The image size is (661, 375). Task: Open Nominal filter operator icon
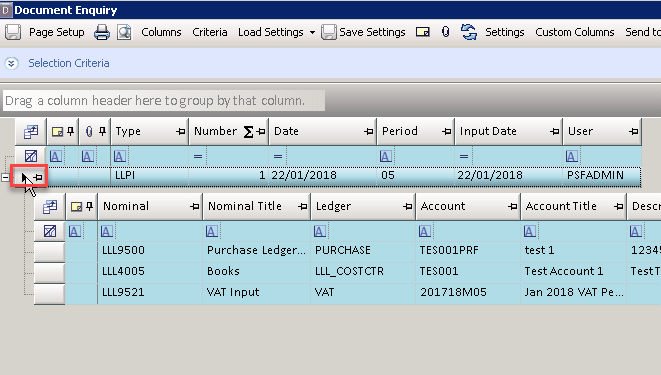pos(107,231)
